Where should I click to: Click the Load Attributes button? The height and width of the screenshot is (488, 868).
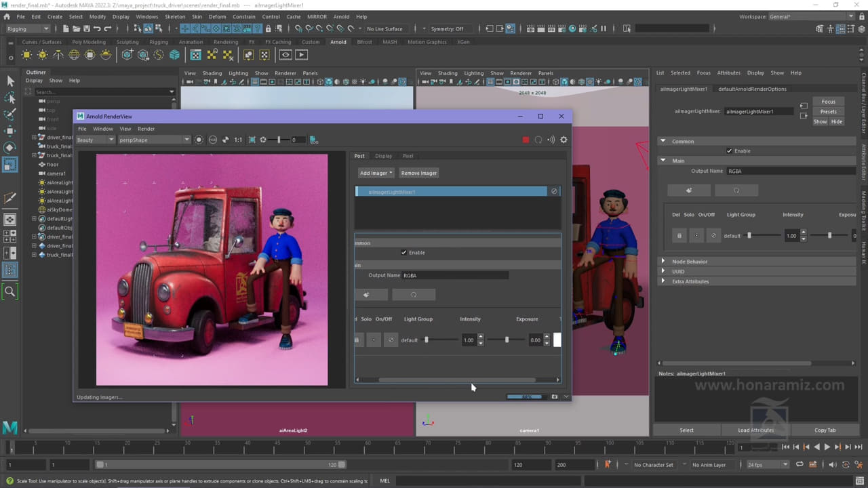coord(755,430)
